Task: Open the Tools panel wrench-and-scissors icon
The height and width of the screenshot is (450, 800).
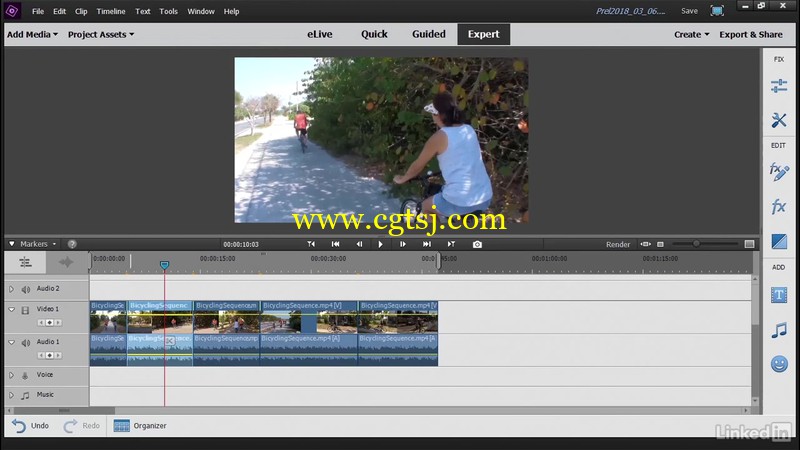Action: [x=779, y=120]
